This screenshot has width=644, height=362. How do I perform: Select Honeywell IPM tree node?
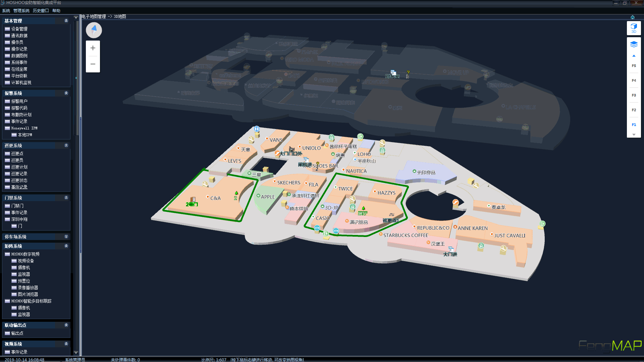(x=24, y=128)
